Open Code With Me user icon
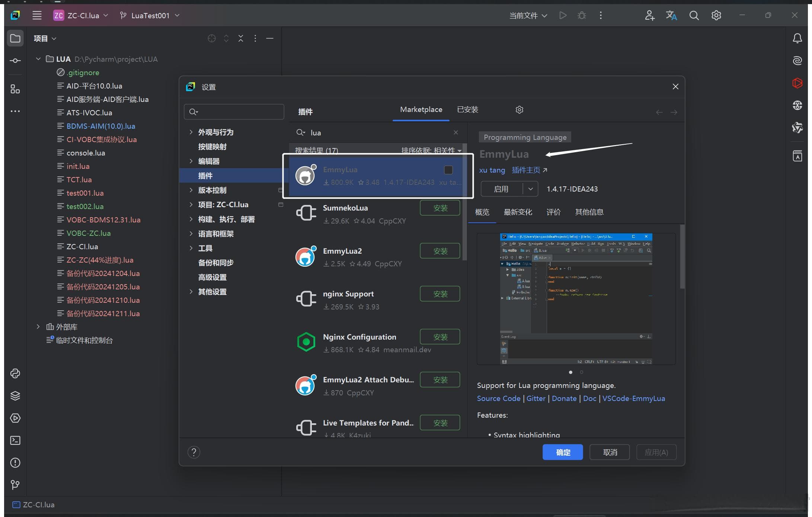812x517 pixels. 650,15
